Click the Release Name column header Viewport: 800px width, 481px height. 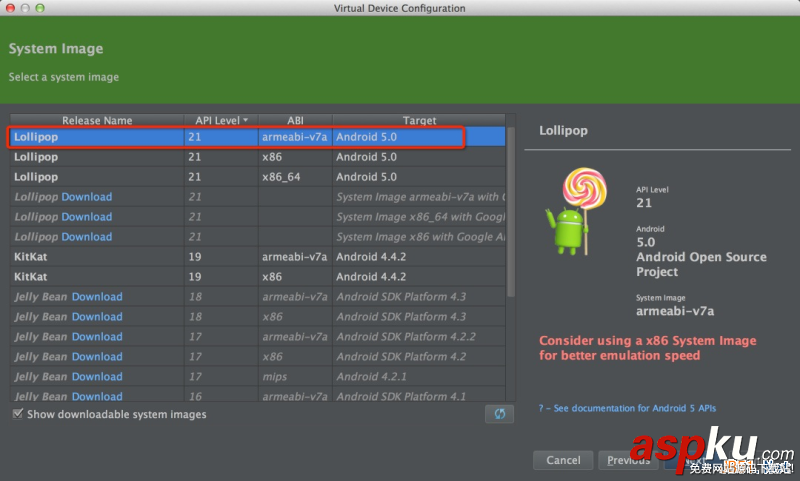[x=97, y=120]
